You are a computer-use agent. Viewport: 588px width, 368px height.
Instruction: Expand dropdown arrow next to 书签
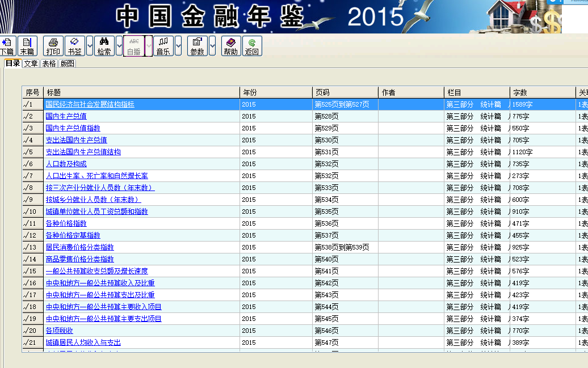pyautogui.click(x=90, y=46)
